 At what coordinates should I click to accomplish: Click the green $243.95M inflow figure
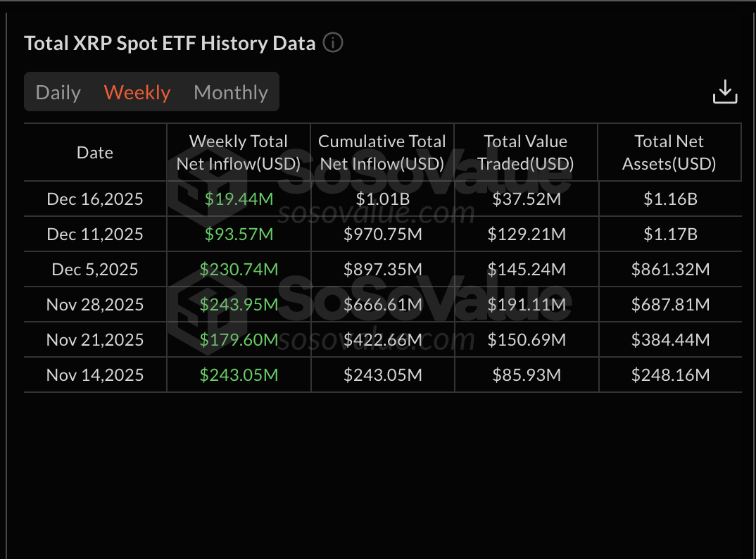click(239, 304)
